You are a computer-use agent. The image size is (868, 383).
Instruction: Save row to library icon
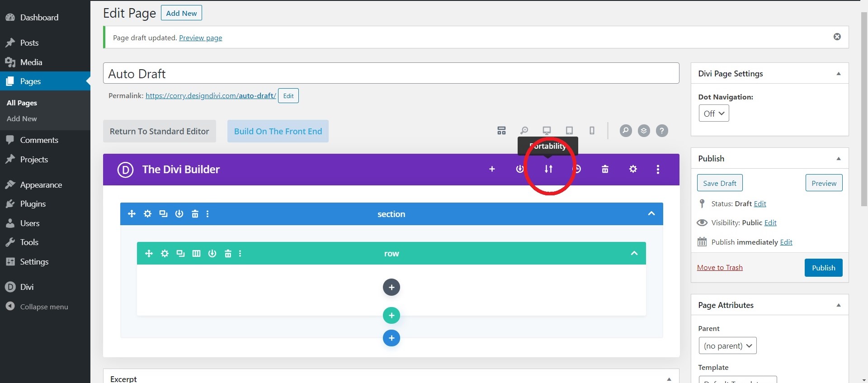tap(212, 254)
